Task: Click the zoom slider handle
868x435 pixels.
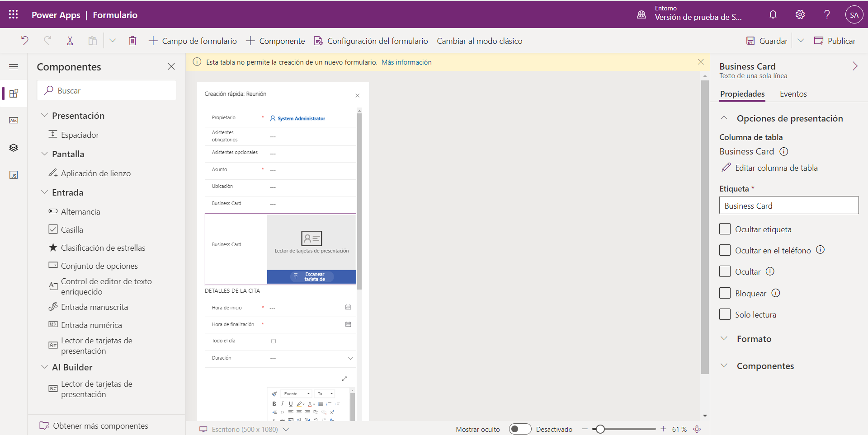Action: (x=600, y=429)
